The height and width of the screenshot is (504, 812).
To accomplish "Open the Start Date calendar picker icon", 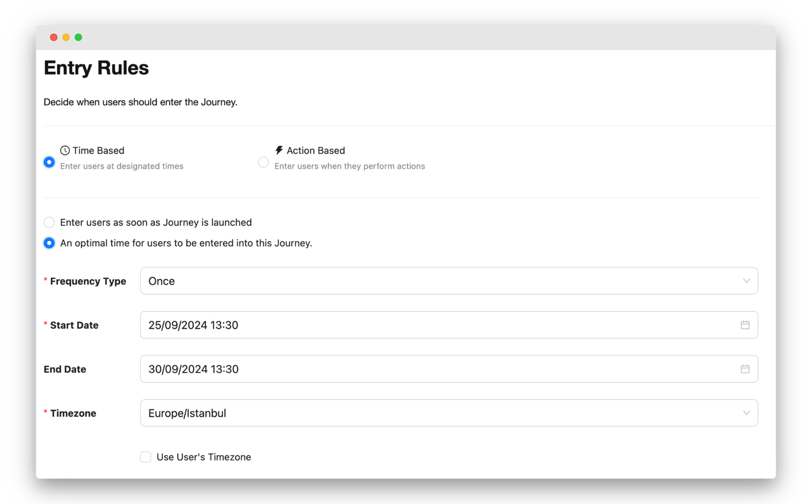I will 745,324.
